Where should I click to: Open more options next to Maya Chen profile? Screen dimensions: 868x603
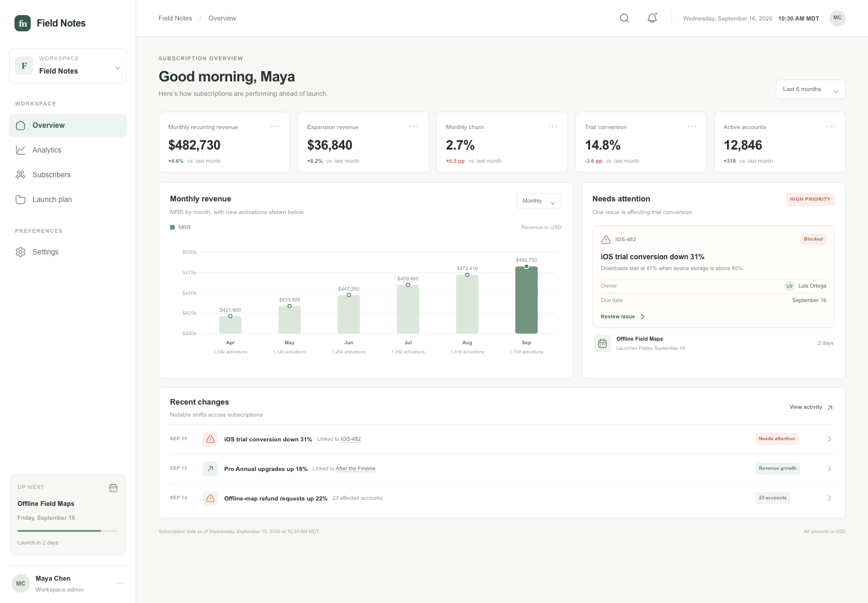pyautogui.click(x=121, y=584)
